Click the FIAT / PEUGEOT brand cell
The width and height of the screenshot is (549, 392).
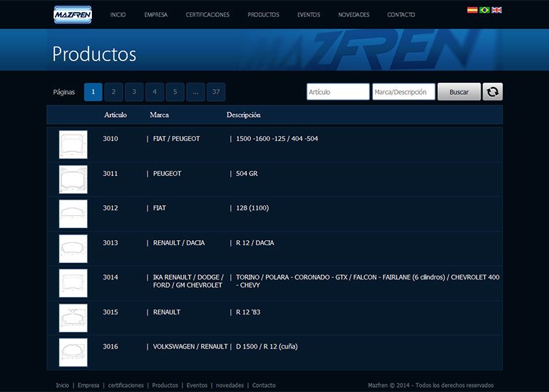(x=177, y=138)
